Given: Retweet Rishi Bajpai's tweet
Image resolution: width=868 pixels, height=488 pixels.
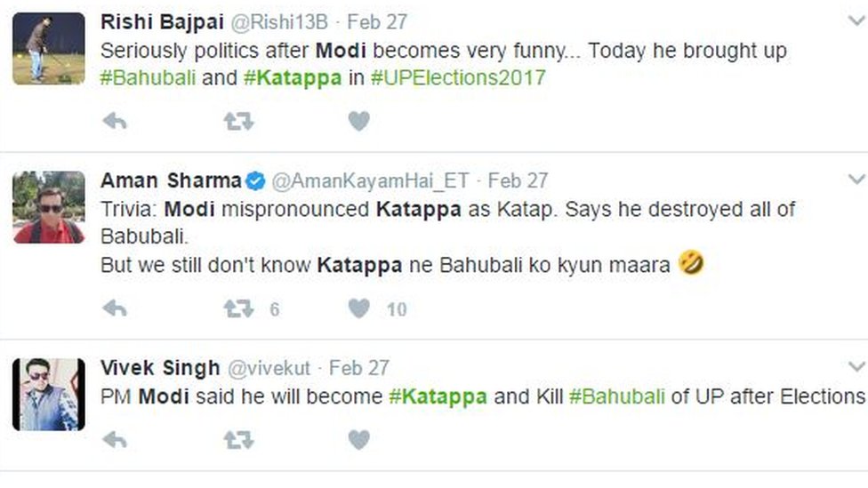Looking at the screenshot, I should pos(237,122).
